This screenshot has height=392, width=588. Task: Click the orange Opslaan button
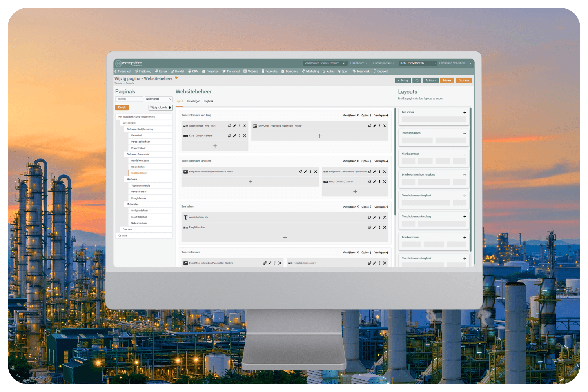[464, 80]
